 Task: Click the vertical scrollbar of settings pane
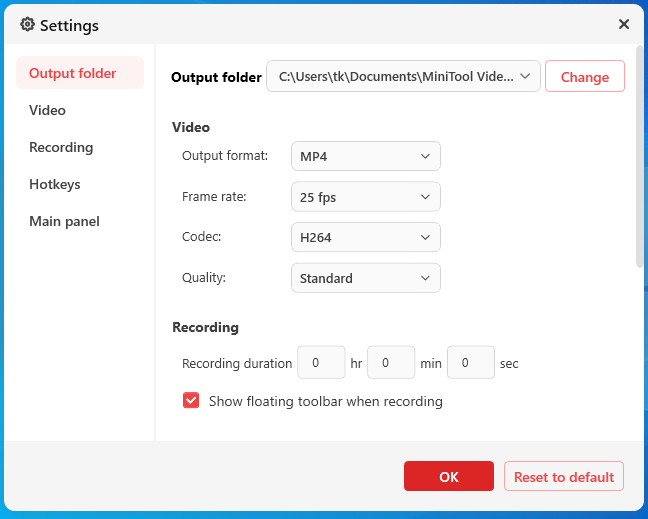[640, 157]
